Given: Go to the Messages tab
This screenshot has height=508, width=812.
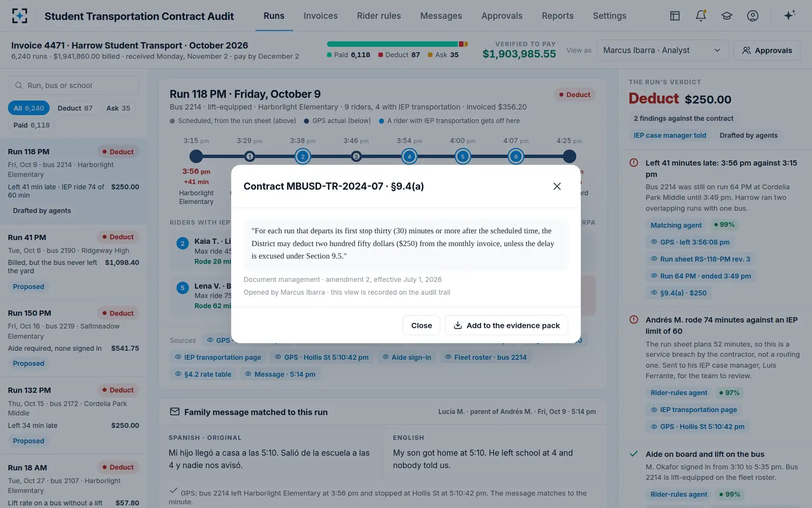Looking at the screenshot, I should [441, 16].
